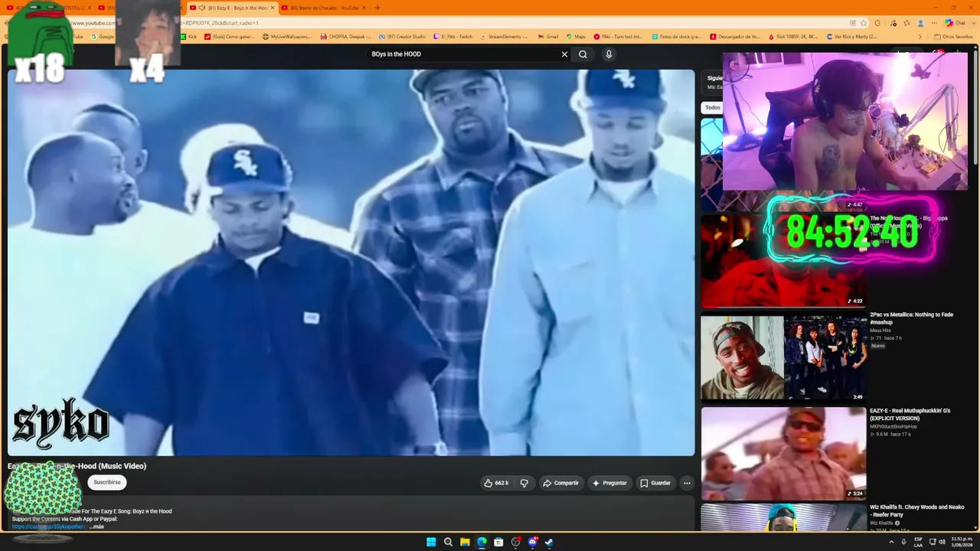Viewport: 980px width, 551px height.
Task: Open the browser profile avatar
Action: (921, 23)
